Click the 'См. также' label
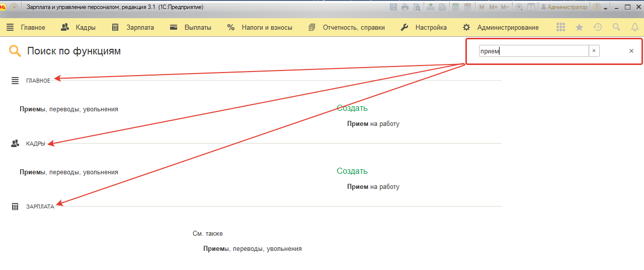The width and height of the screenshot is (644, 270). 208,234
